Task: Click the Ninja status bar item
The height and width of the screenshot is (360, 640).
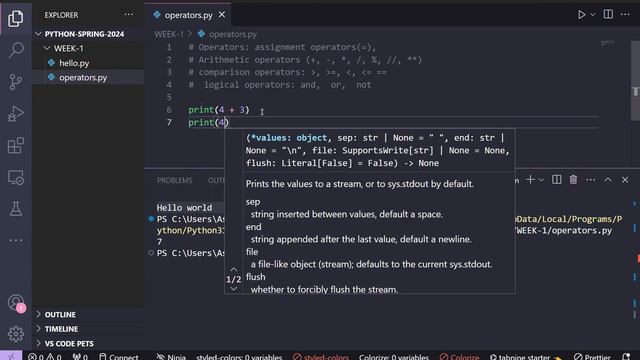Action: point(171,356)
